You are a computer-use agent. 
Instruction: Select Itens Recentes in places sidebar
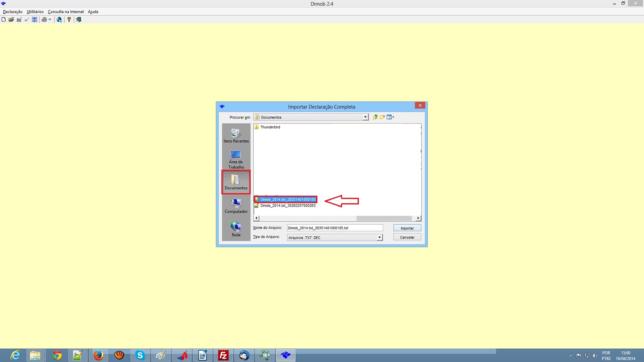[236, 136]
